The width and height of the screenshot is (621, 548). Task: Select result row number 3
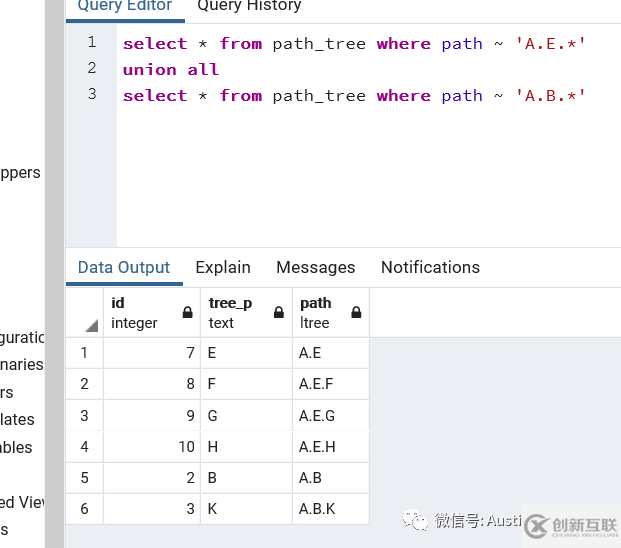(x=84, y=415)
